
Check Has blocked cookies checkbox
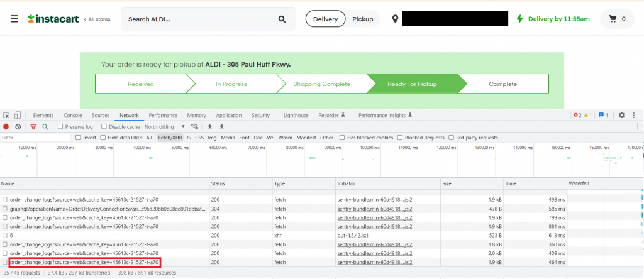pyautogui.click(x=342, y=138)
